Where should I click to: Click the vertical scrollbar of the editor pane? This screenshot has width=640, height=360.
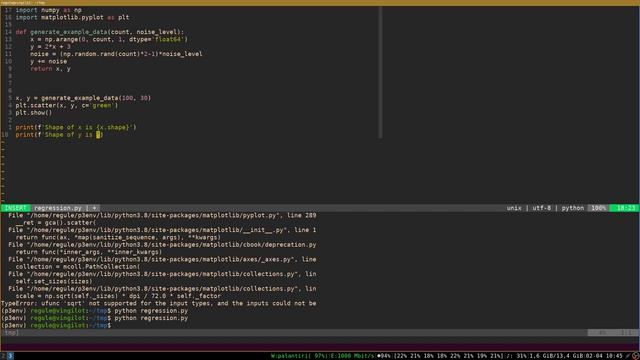coord(380,72)
